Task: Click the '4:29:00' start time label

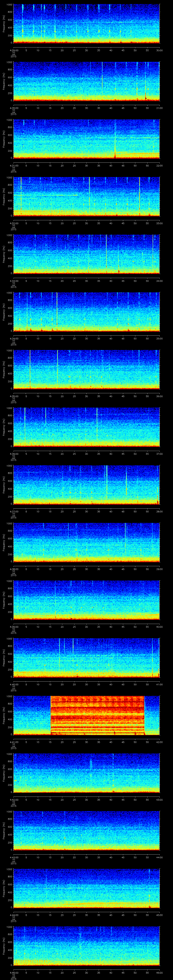Action: 13,50
